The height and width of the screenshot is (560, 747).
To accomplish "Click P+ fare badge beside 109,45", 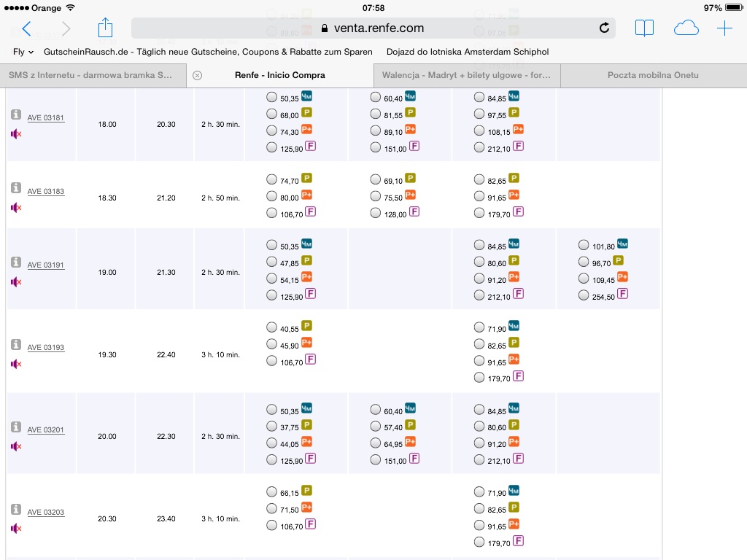I will point(623,276).
